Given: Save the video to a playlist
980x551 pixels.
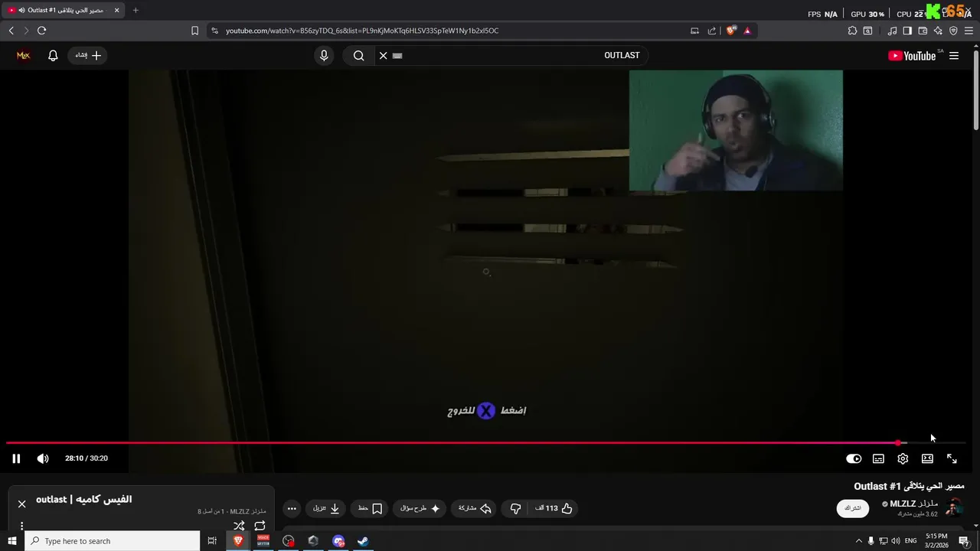Looking at the screenshot, I should [370, 508].
